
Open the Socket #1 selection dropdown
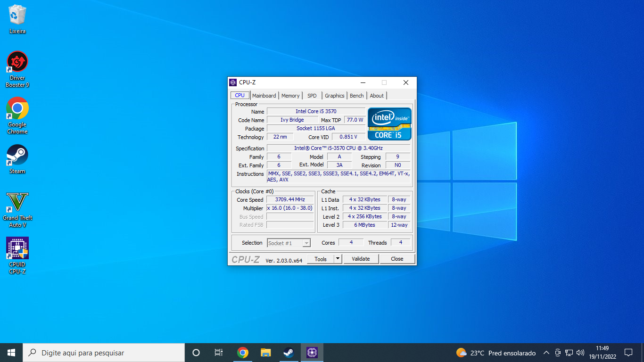(x=289, y=243)
